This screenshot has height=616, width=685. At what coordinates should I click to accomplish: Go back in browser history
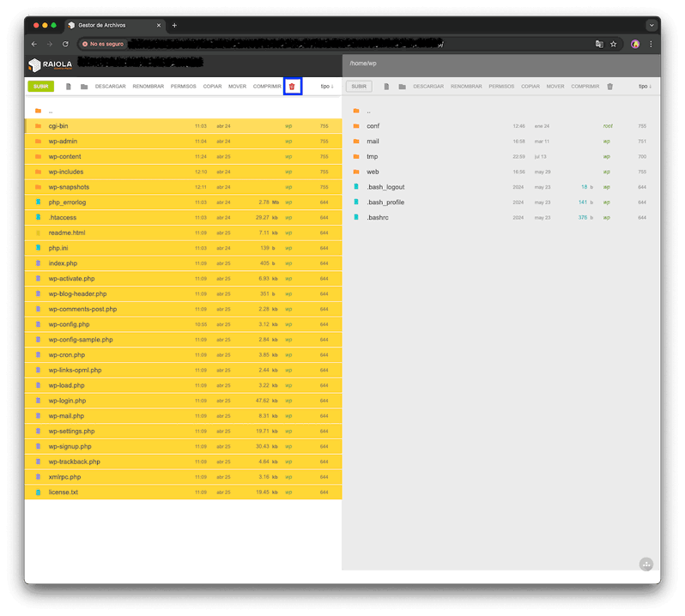pyautogui.click(x=34, y=44)
